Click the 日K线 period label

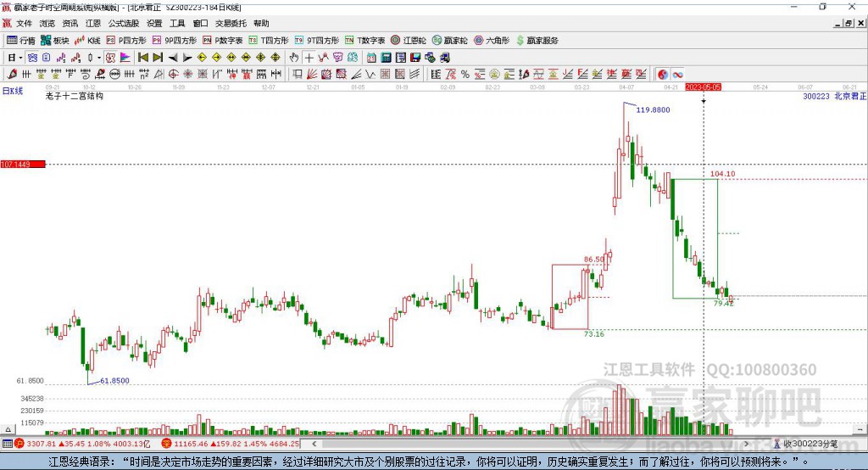tap(13, 91)
